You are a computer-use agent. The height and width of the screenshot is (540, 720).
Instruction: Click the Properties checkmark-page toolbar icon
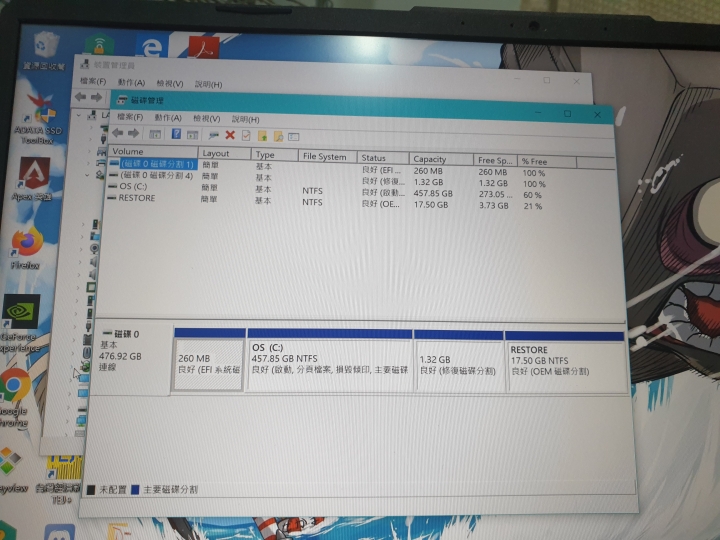click(x=246, y=135)
